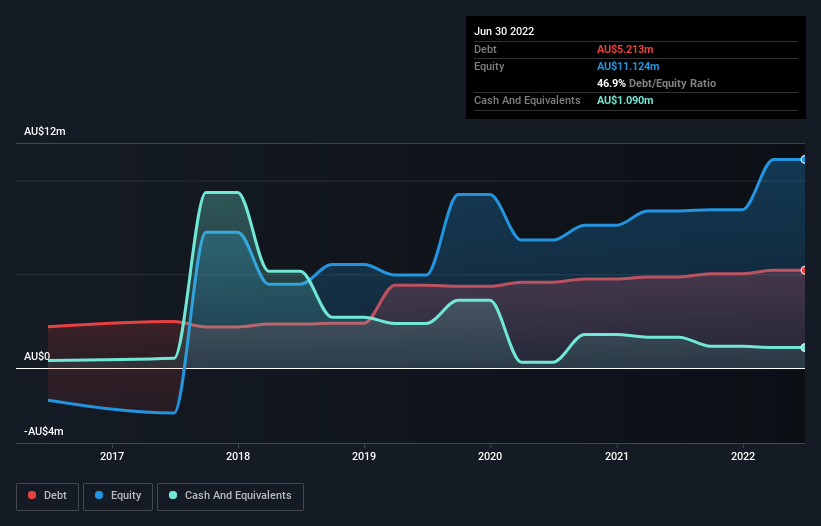The image size is (821, 526).
Task: Click the blue Equity legend dot
Action: click(99, 495)
